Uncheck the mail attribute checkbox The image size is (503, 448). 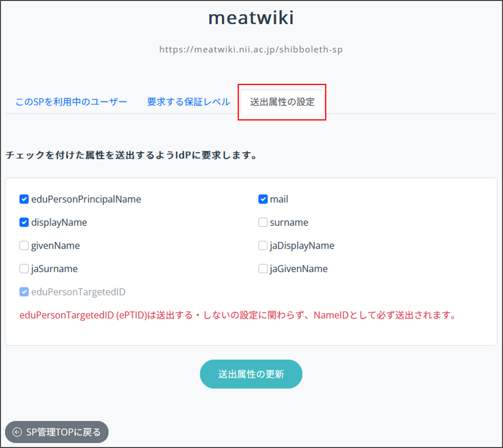click(263, 199)
